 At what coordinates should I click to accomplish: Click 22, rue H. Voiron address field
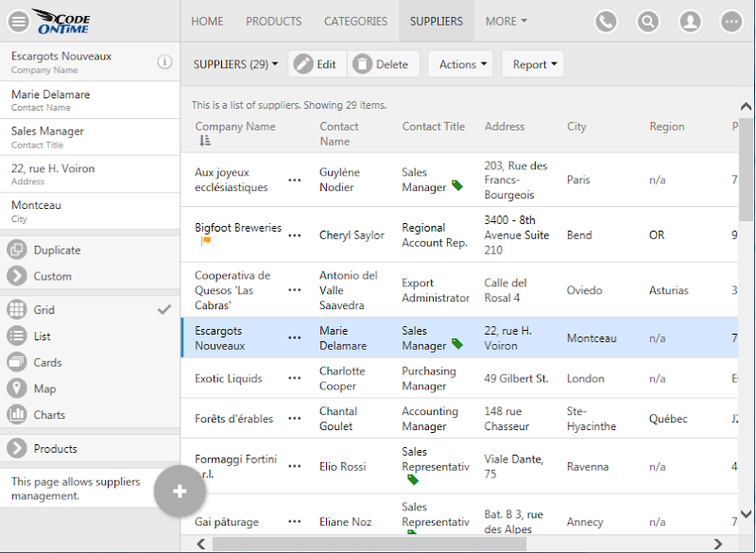(90, 174)
